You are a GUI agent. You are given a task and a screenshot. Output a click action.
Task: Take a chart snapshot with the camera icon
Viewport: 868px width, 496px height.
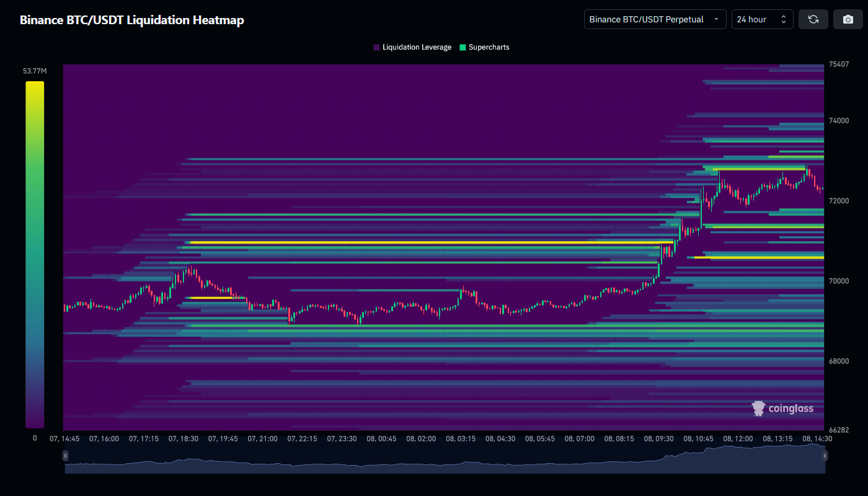point(848,19)
